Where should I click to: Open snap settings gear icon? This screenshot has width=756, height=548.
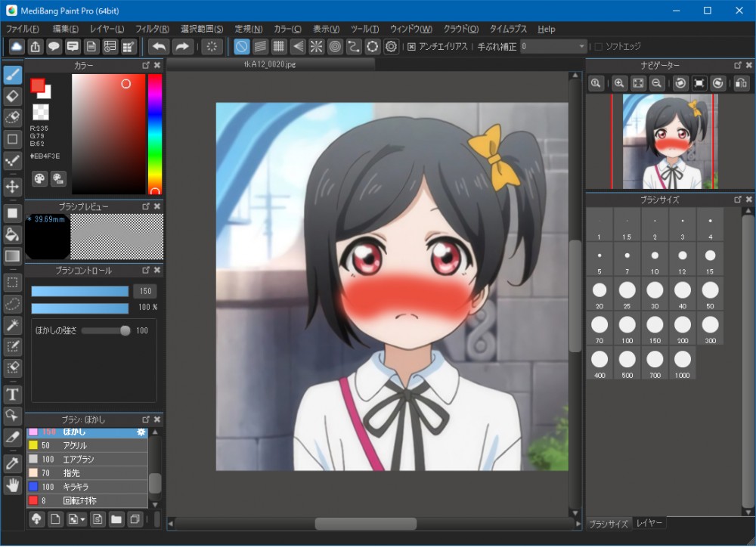pyautogui.click(x=391, y=47)
